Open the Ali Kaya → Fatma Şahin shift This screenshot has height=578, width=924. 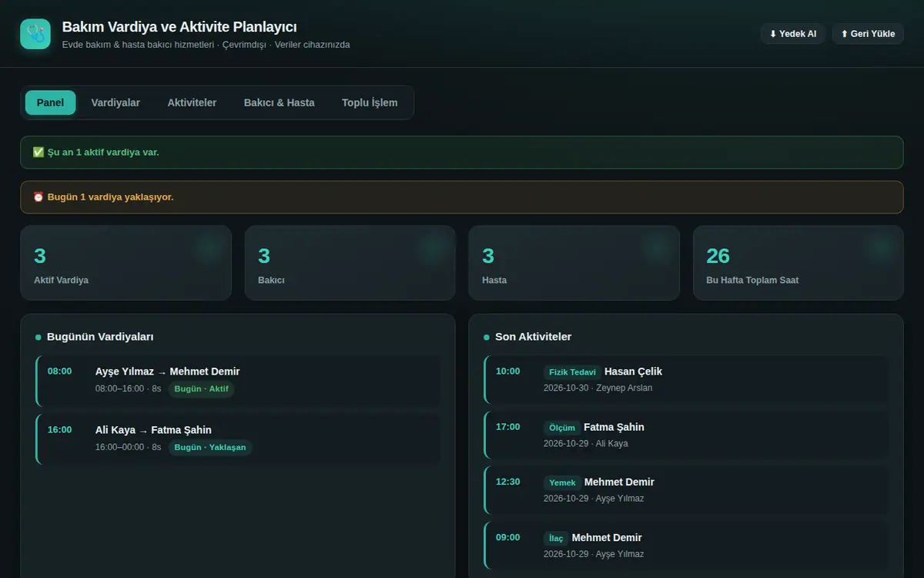239,439
